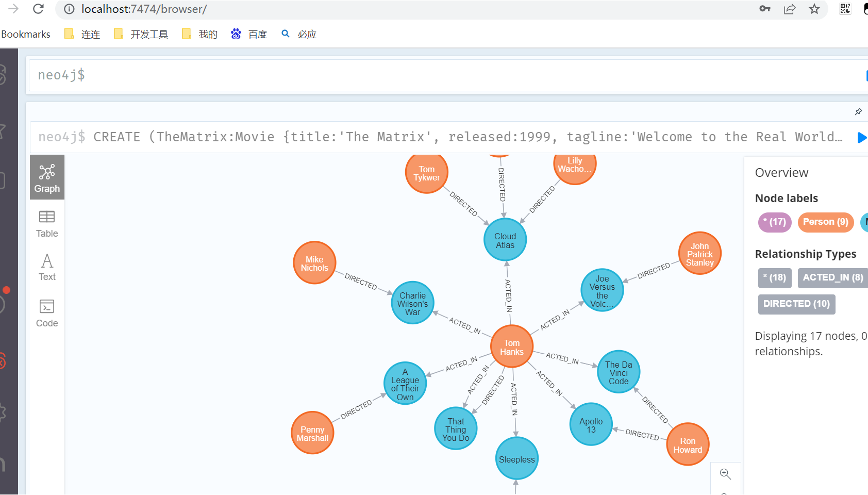Select A League of Their Own node
868x495 pixels.
405,384
